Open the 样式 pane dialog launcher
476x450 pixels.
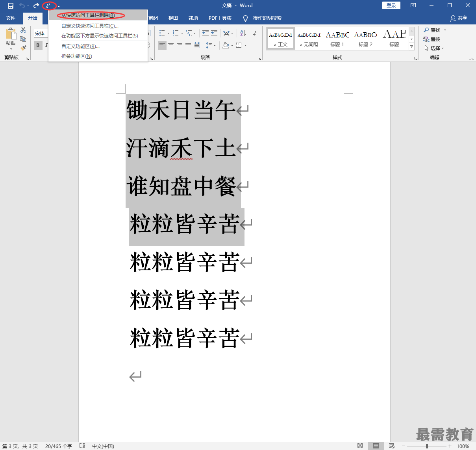416,58
